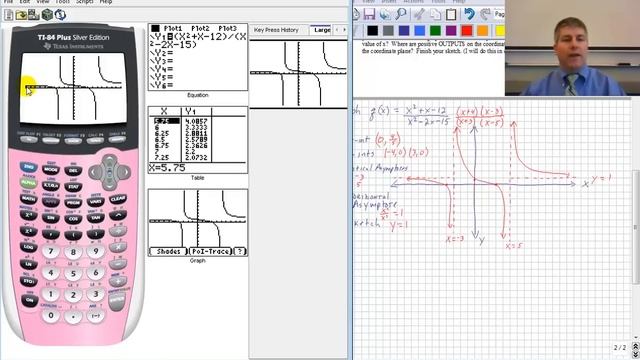Click the TAN key on the calculator
640x360 pixels.
click(96, 218)
